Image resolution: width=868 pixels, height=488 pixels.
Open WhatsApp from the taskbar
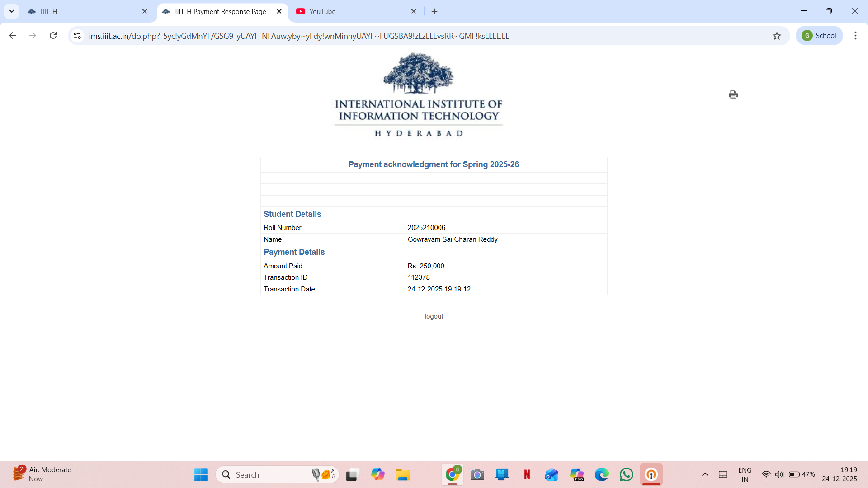point(626,474)
